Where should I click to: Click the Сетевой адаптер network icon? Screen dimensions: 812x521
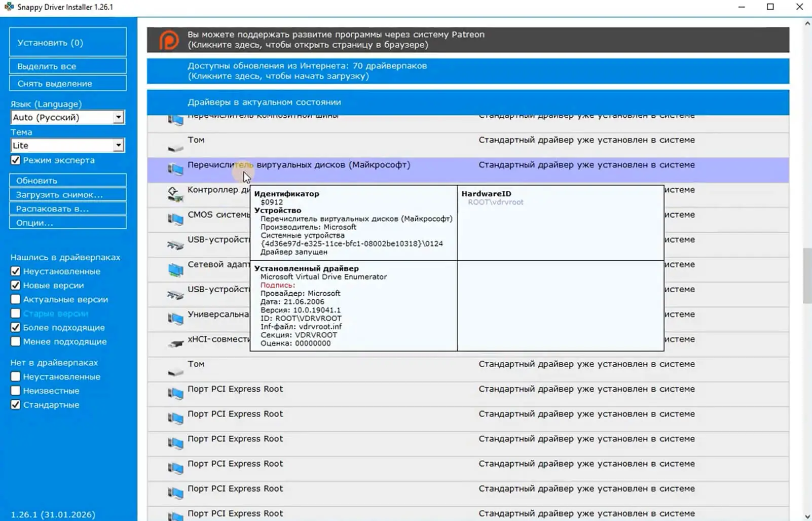click(175, 269)
